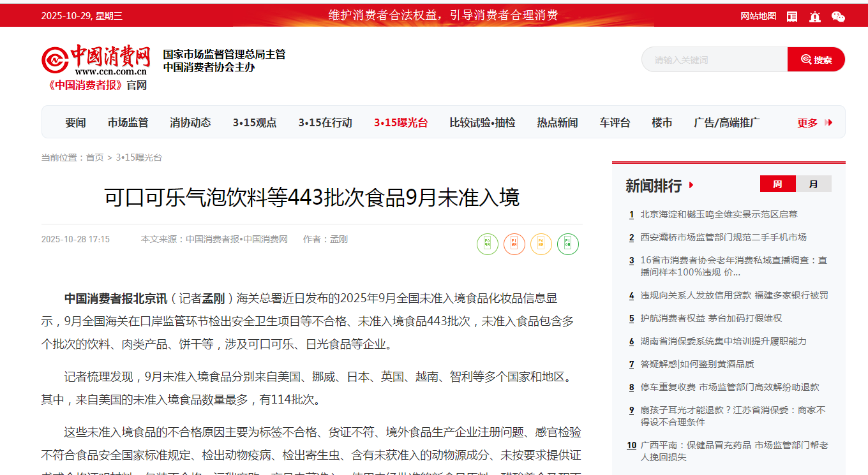Open the 3•15曝光台 nav tab
This screenshot has height=475, width=868.
pos(401,122)
